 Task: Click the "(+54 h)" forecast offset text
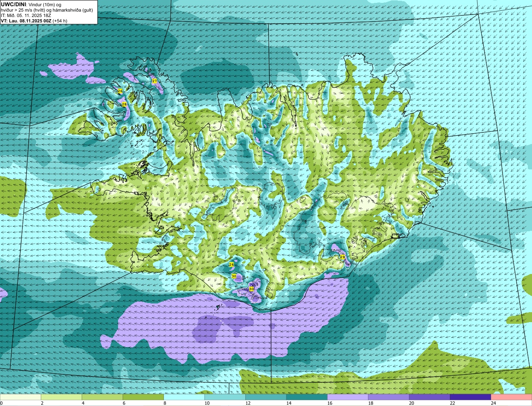(60, 21)
